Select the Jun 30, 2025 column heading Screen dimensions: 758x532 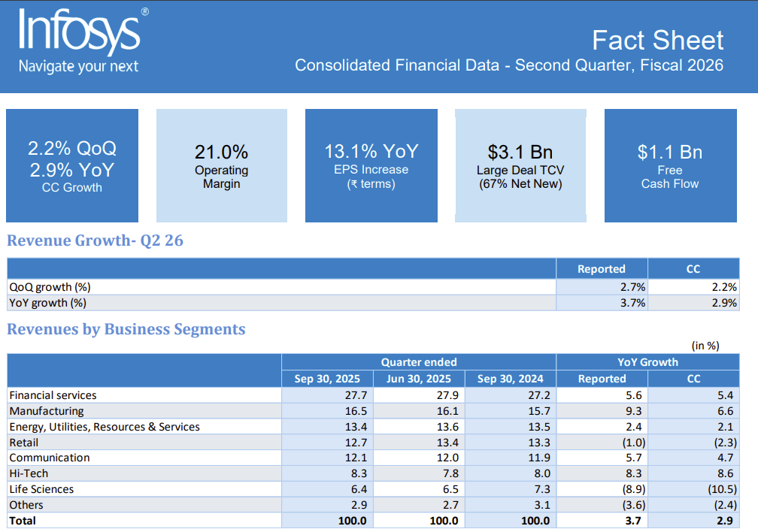[418, 378]
